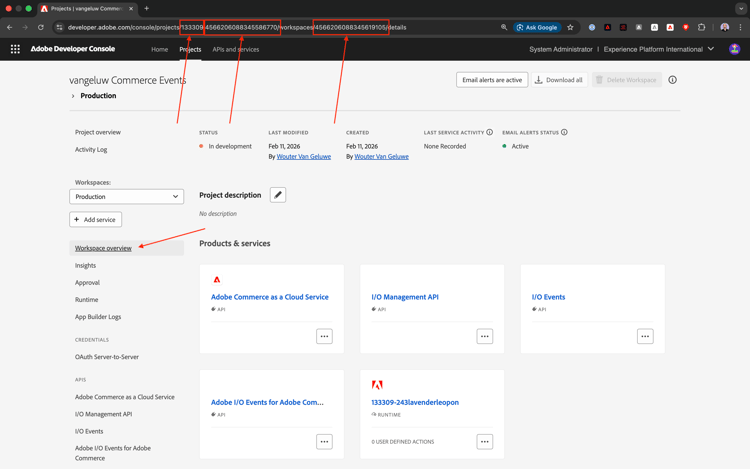750x469 pixels.
Task: Edit project description with pencil icon
Action: pyautogui.click(x=278, y=195)
